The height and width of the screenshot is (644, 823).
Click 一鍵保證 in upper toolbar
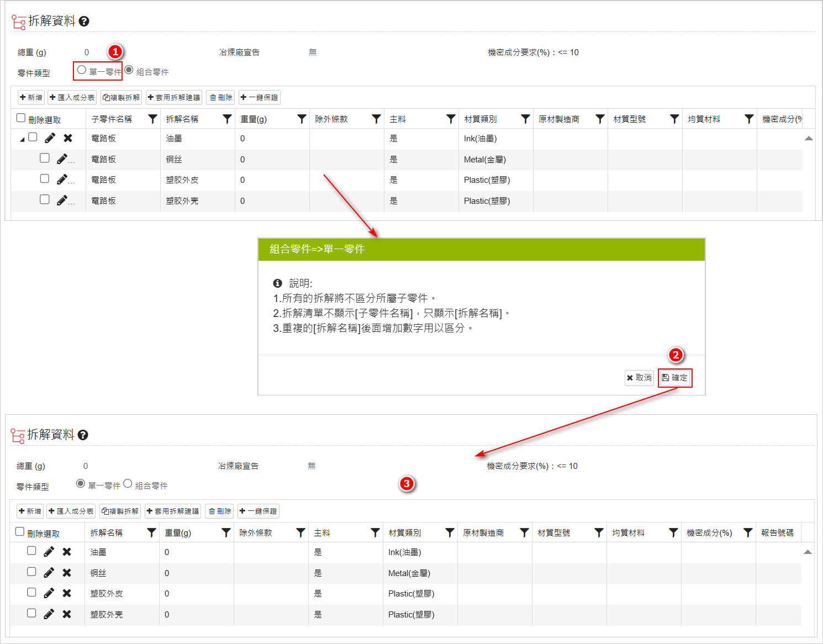coord(260,98)
